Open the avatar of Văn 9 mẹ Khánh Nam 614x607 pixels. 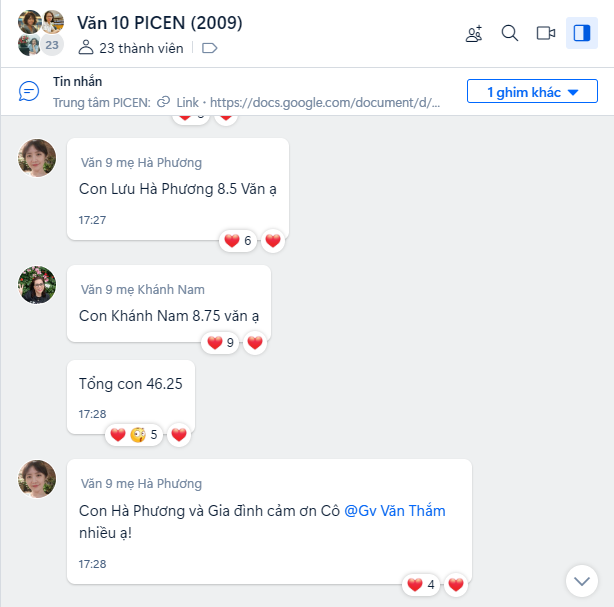pyautogui.click(x=37, y=285)
